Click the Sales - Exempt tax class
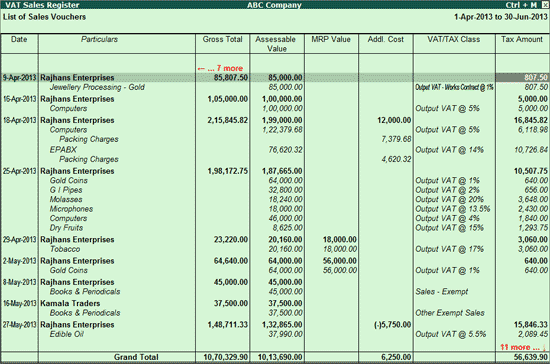 442,292
